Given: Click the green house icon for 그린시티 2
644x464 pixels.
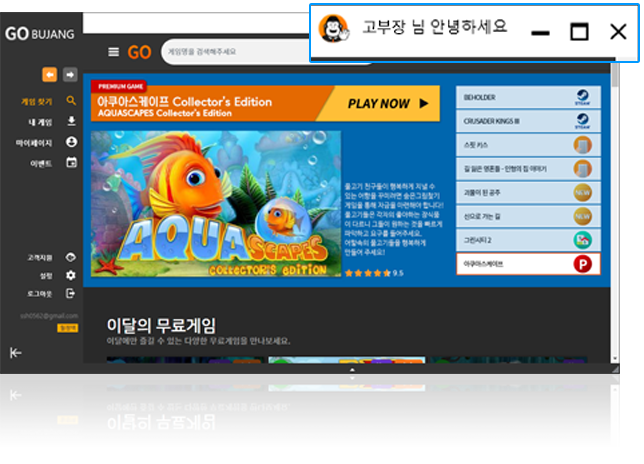Looking at the screenshot, I should pos(582,240).
